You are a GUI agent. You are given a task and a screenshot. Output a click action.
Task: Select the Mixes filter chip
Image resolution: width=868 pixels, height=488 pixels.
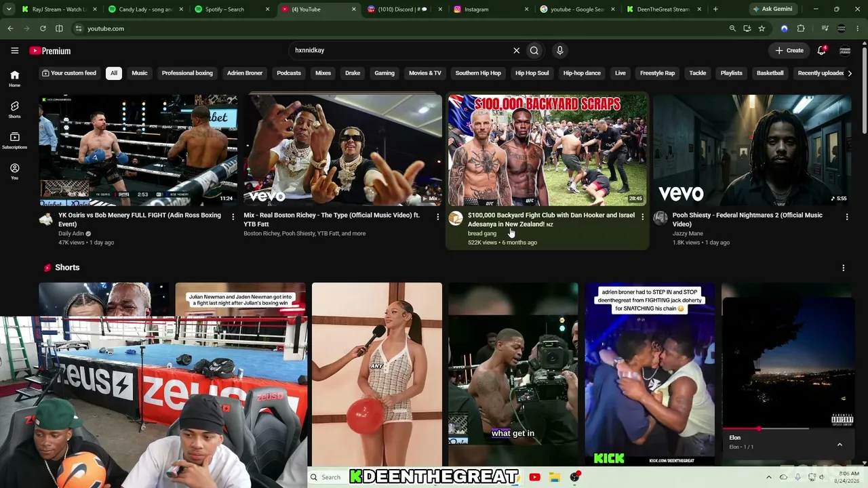[x=323, y=73]
